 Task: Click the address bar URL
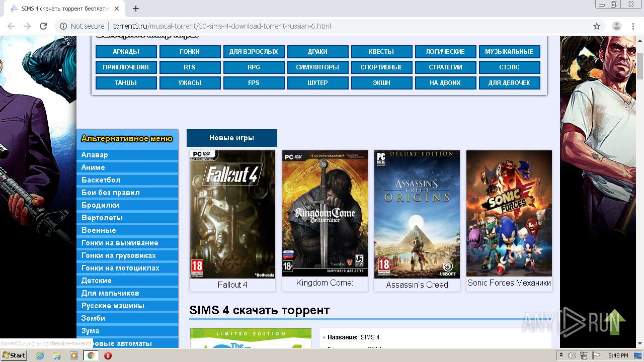222,26
